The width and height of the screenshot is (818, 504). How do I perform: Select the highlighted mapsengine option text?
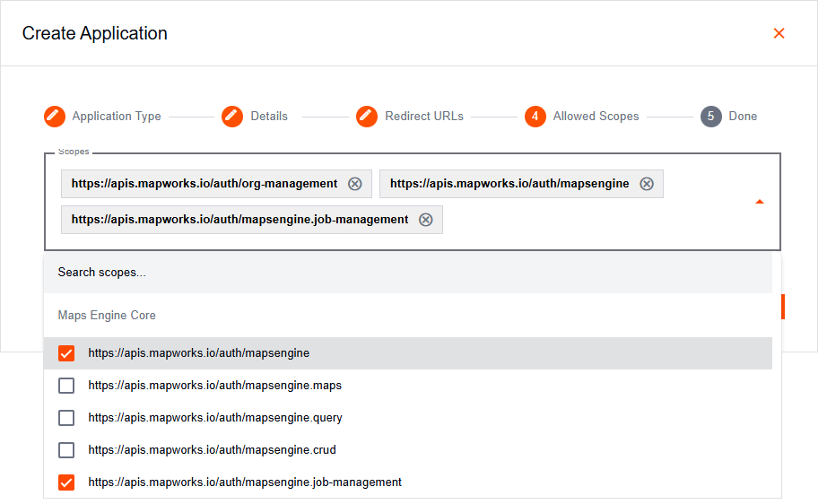(x=199, y=353)
